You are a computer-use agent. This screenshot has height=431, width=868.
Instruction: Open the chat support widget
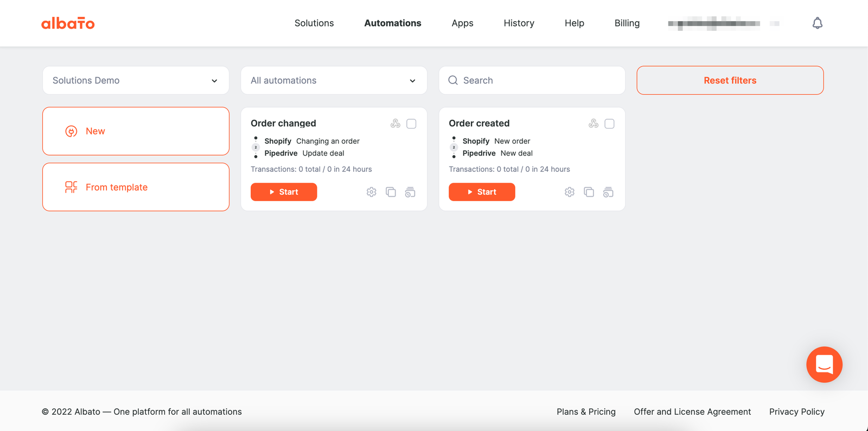click(824, 364)
